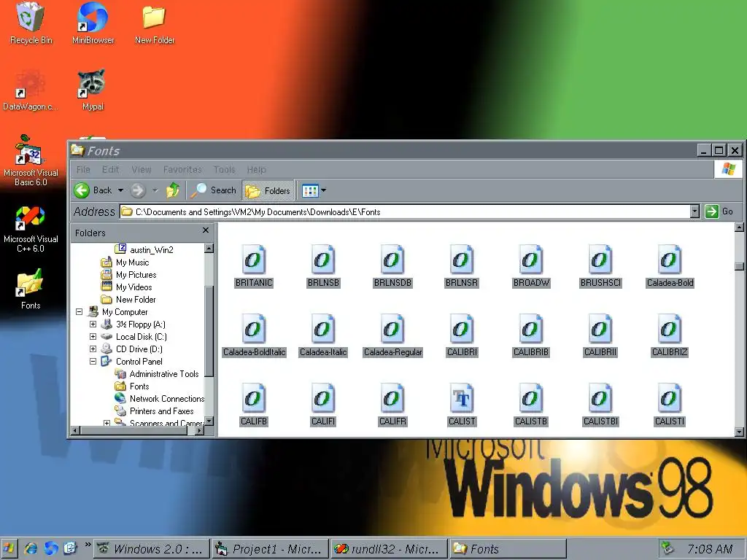Go back with the Back button
This screenshot has width=747, height=560.
pos(93,190)
